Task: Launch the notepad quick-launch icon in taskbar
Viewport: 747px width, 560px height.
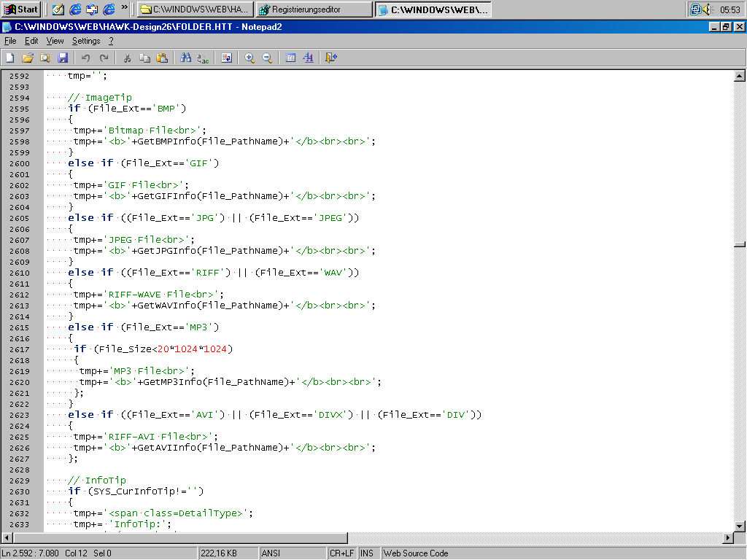Action: [x=58, y=9]
